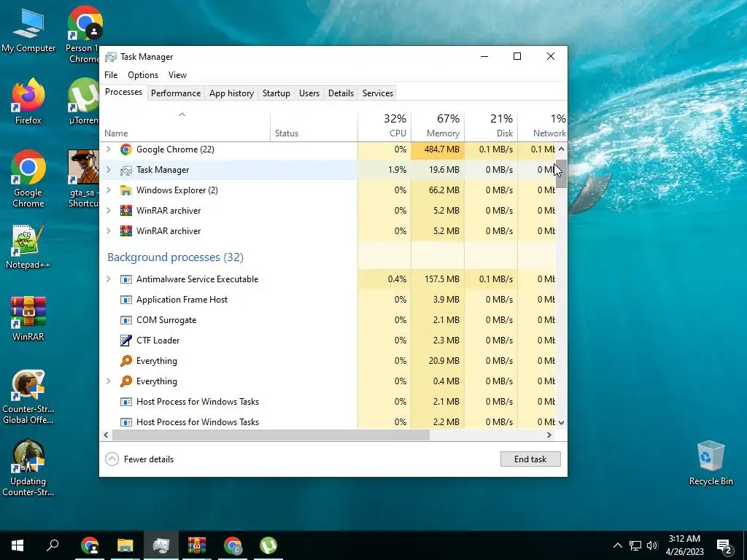Image resolution: width=747 pixels, height=560 pixels.
Task: Sort processes by Memory column
Action: (438, 125)
